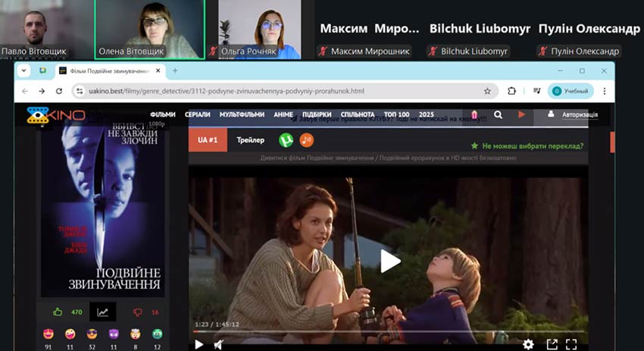Switch to the Трейлер tab
Screen dimensions: 644x351
[x=250, y=140]
